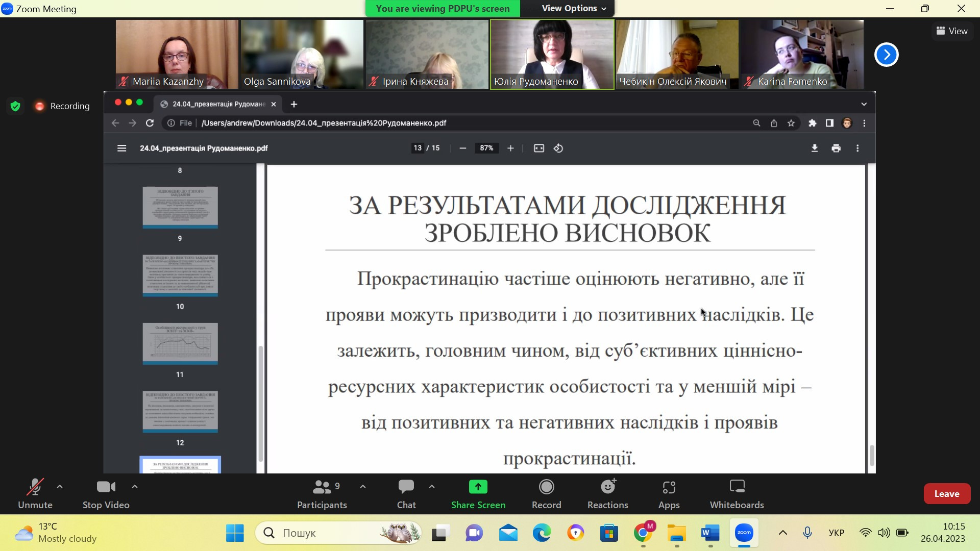This screenshot has height=551, width=980.
Task: Show next participants with blue arrow
Action: pyautogui.click(x=886, y=55)
